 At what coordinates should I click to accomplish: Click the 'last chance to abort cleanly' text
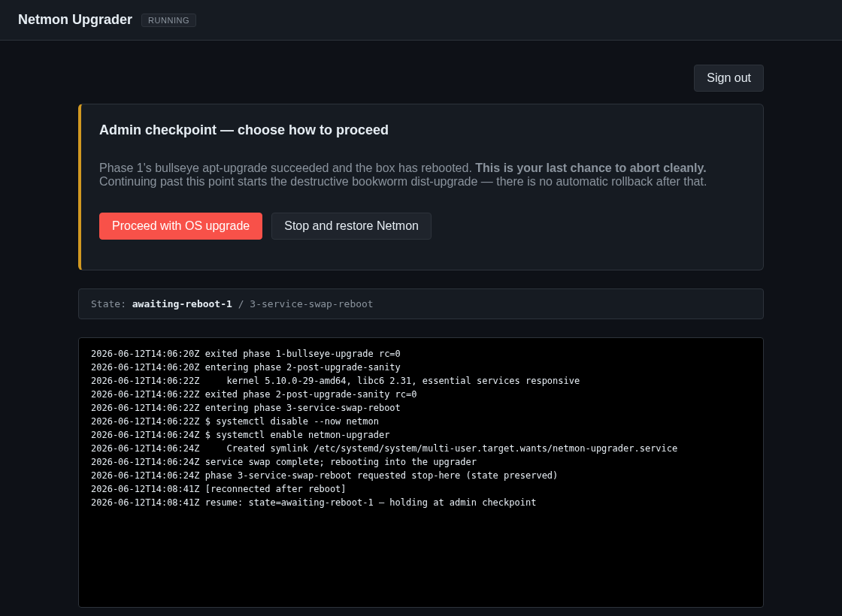point(591,168)
